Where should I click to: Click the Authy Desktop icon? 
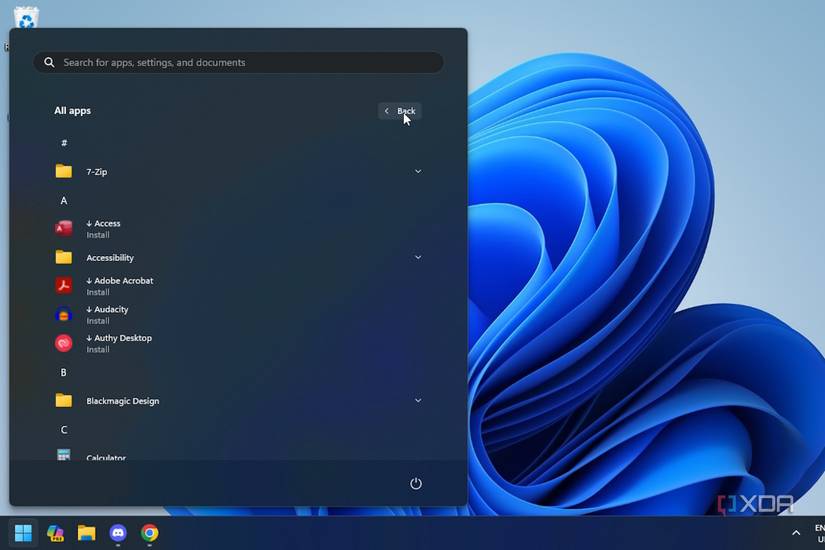click(64, 343)
